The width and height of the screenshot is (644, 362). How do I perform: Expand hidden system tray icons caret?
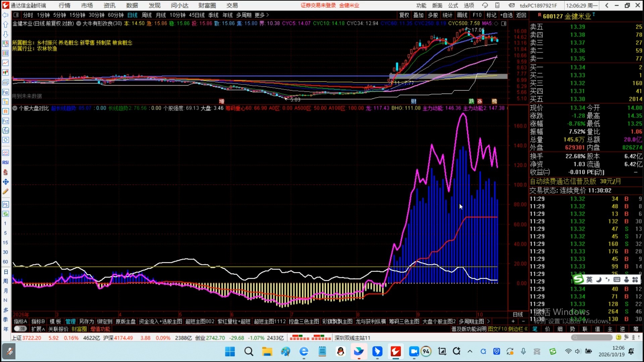point(470,351)
